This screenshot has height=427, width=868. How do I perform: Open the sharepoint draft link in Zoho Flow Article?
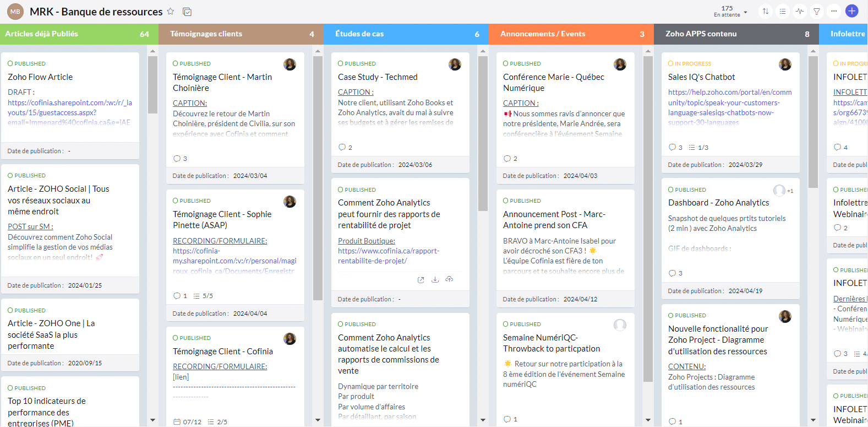(70, 112)
